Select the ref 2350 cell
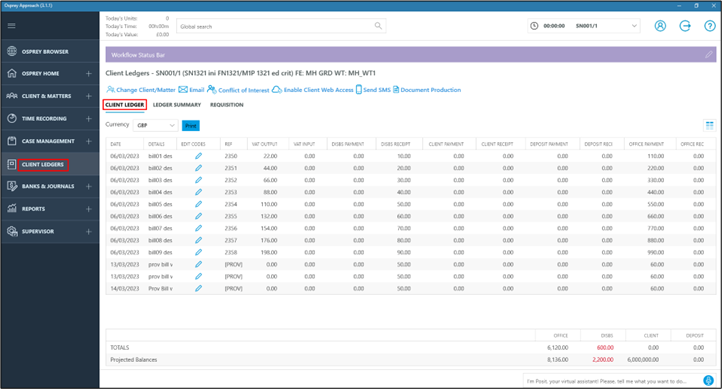This screenshot has width=722, height=389. pos(231,156)
